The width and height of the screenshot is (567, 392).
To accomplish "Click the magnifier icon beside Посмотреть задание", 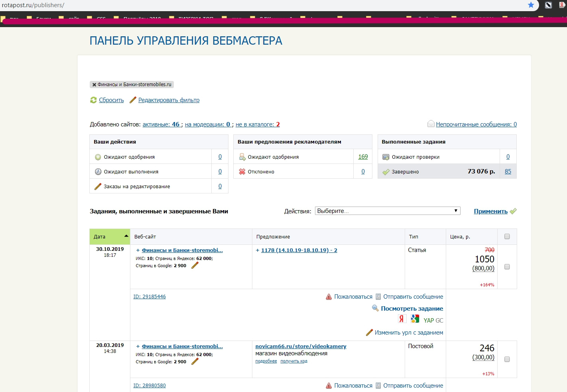I will click(x=375, y=308).
